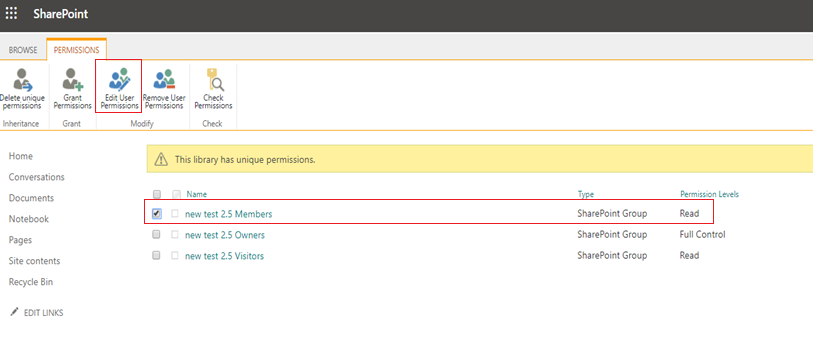Navigate to Pages in sidebar
813x362 pixels.
[20, 240]
